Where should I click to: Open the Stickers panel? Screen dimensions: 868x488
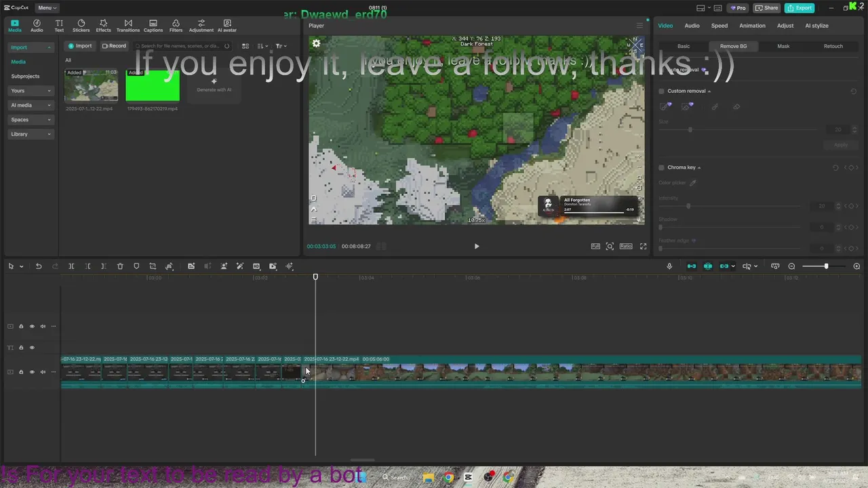pyautogui.click(x=81, y=26)
